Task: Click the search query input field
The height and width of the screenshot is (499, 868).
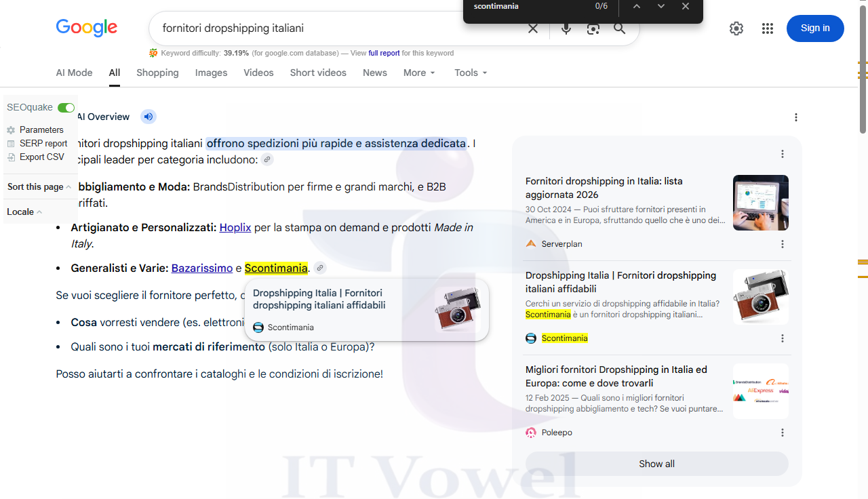Action: [x=339, y=28]
